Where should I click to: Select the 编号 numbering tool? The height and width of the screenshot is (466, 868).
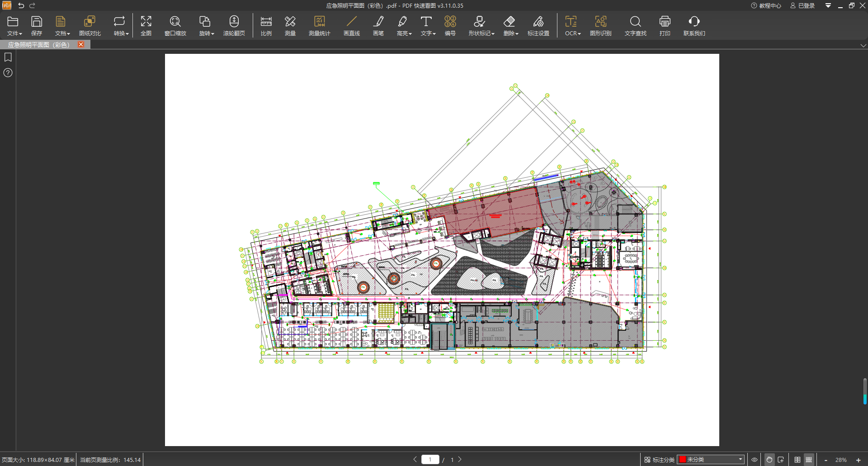[x=450, y=26]
